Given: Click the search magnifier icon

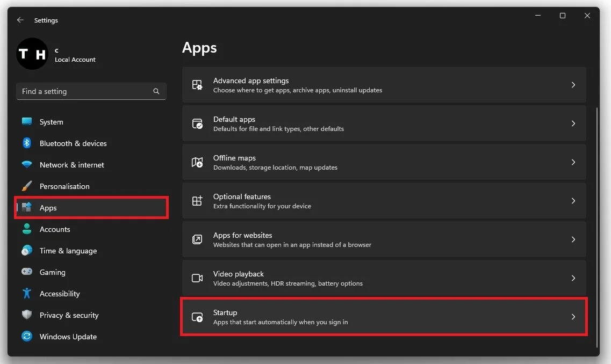Looking at the screenshot, I should click(156, 91).
